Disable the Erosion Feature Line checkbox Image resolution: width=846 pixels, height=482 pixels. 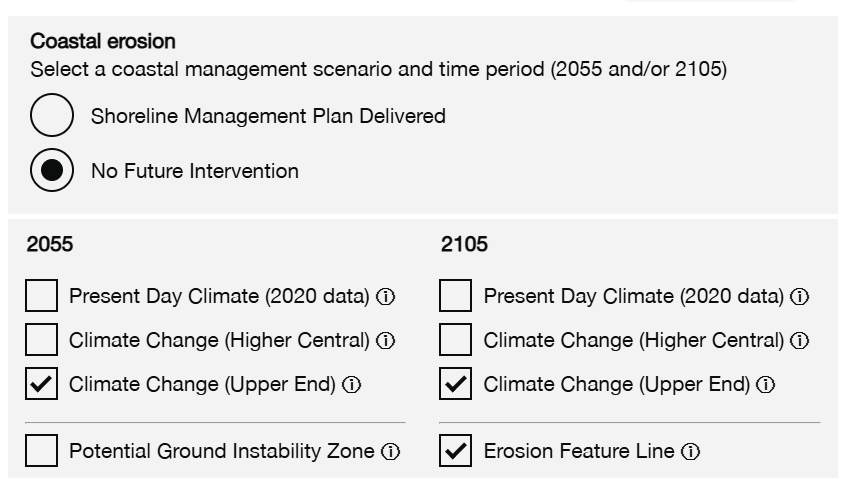click(455, 451)
